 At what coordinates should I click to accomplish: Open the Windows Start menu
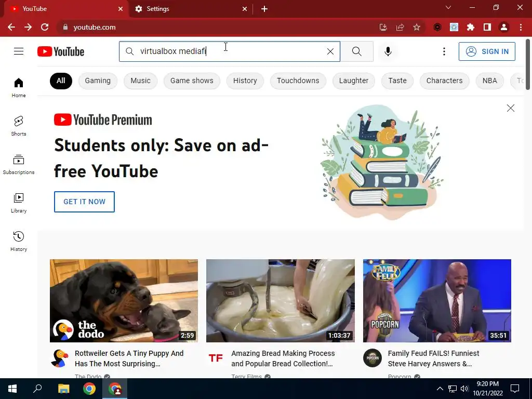coord(12,389)
